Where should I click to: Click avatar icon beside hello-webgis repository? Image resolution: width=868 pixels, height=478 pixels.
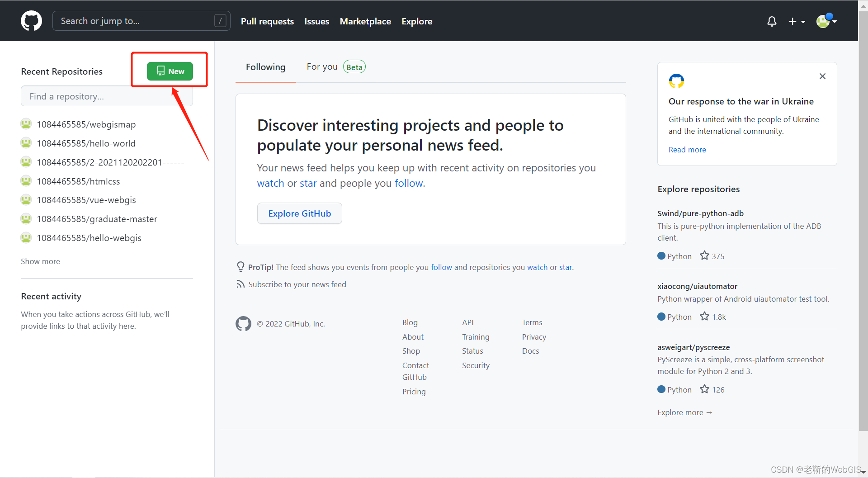tap(26, 237)
